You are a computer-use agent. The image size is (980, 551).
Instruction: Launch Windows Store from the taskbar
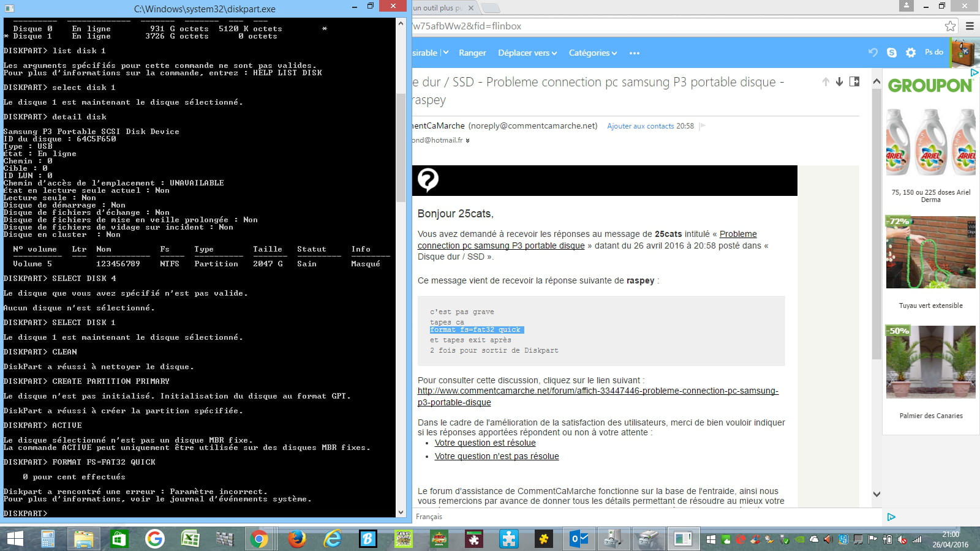coord(119,539)
